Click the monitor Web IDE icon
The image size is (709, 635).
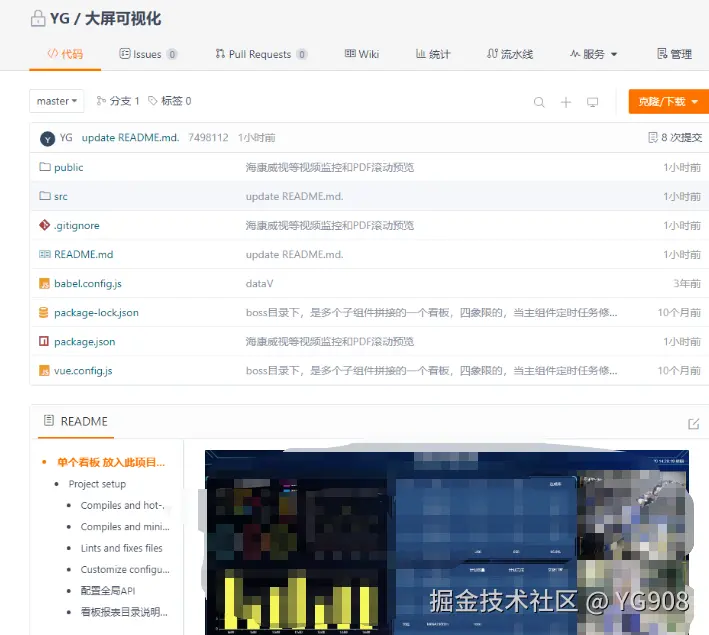[592, 102]
